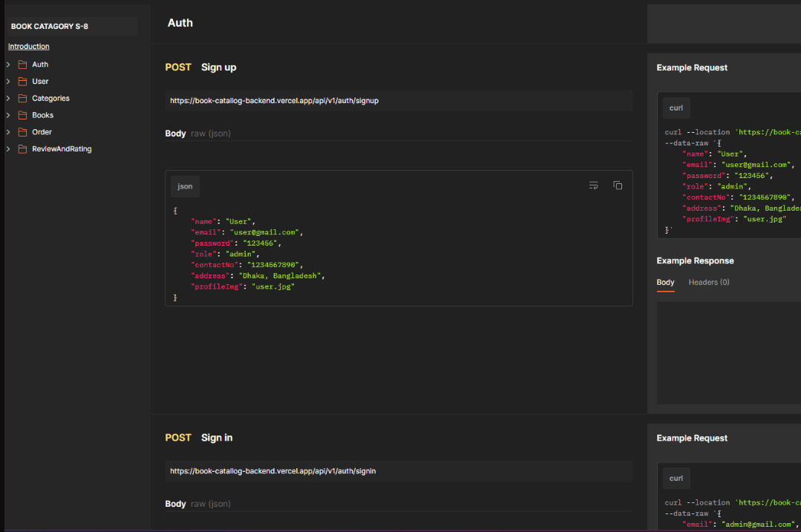
Task: Click "admin@gmail.com" in Sign in curl example
Action: [756, 525]
